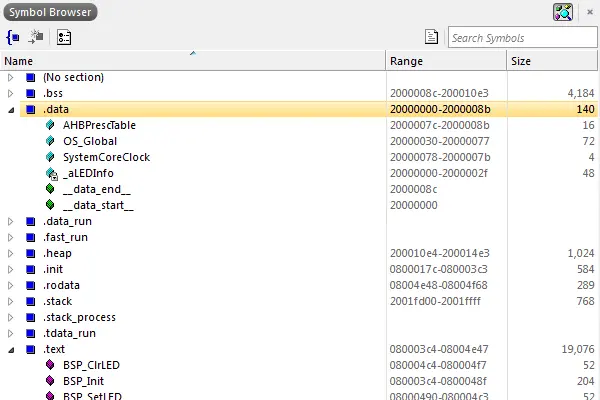Screen dimensions: 600x400
Task: Sort by the Range column header
Action: point(445,61)
